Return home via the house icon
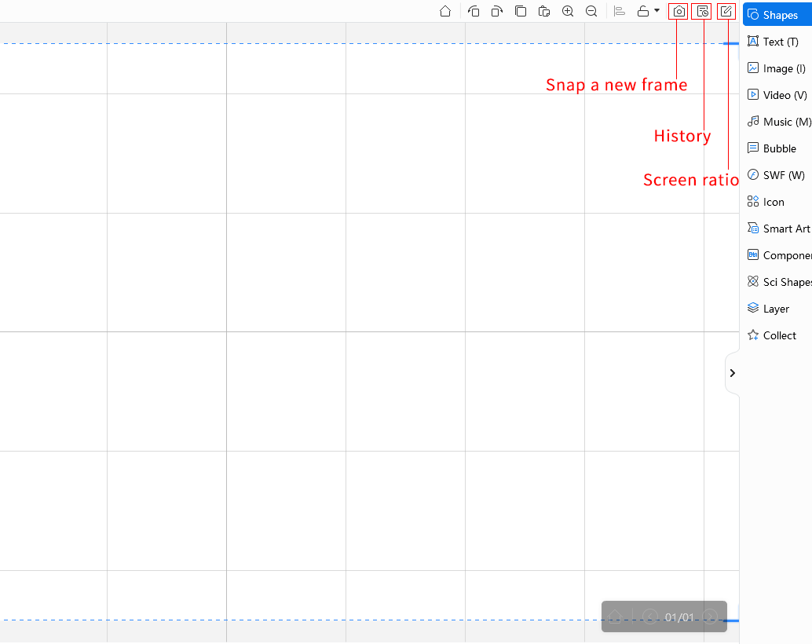This screenshot has width=812, height=644. (445, 11)
